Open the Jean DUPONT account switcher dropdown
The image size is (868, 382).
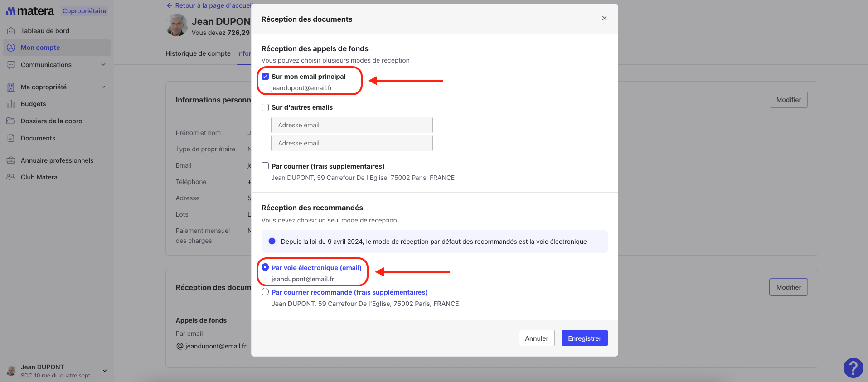click(x=105, y=371)
